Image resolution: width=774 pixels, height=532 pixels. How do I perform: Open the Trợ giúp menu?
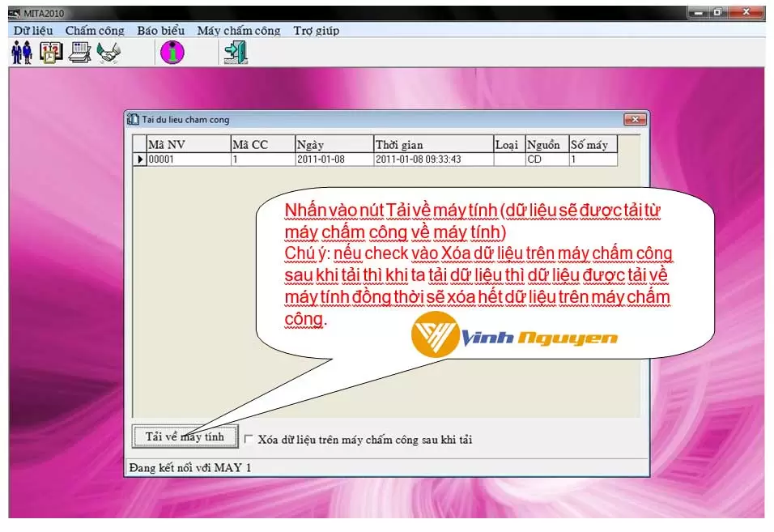[x=317, y=31]
